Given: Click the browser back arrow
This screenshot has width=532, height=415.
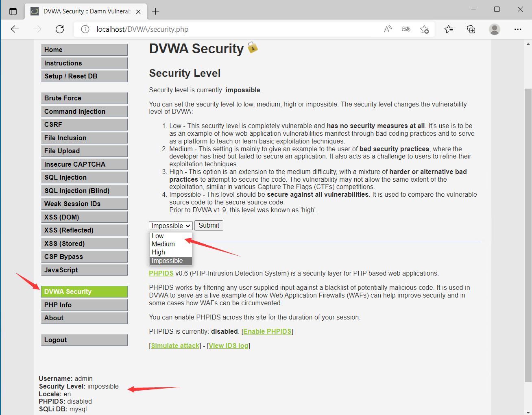Looking at the screenshot, I should click(x=15, y=29).
